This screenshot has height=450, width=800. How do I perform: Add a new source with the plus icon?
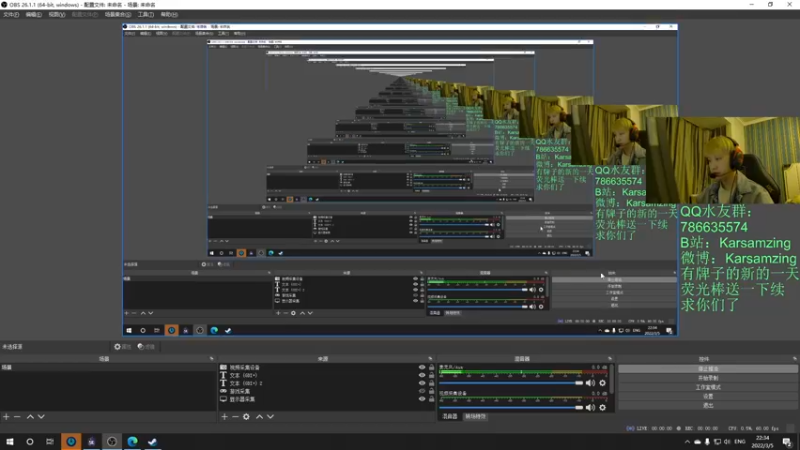[224, 417]
